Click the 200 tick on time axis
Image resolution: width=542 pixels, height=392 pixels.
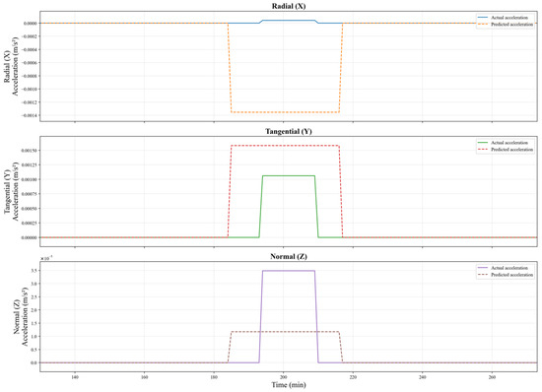tap(284, 377)
